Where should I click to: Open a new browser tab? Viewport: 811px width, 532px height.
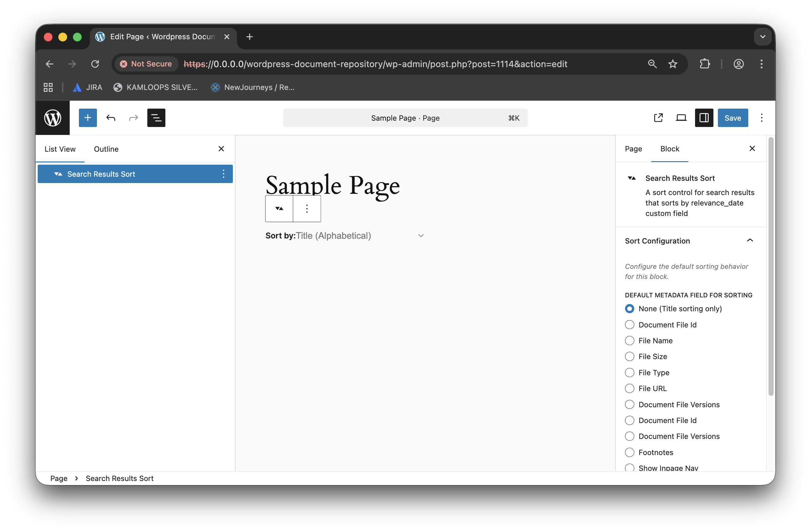249,37
